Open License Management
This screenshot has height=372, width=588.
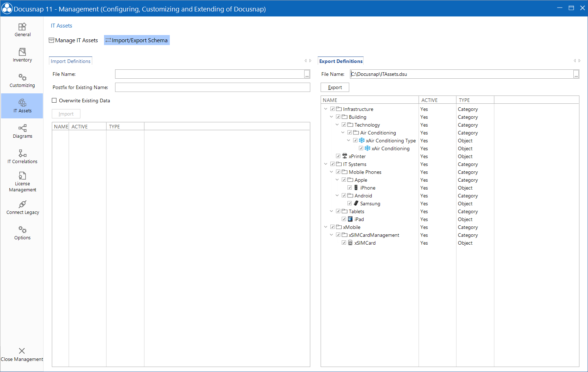(x=22, y=181)
